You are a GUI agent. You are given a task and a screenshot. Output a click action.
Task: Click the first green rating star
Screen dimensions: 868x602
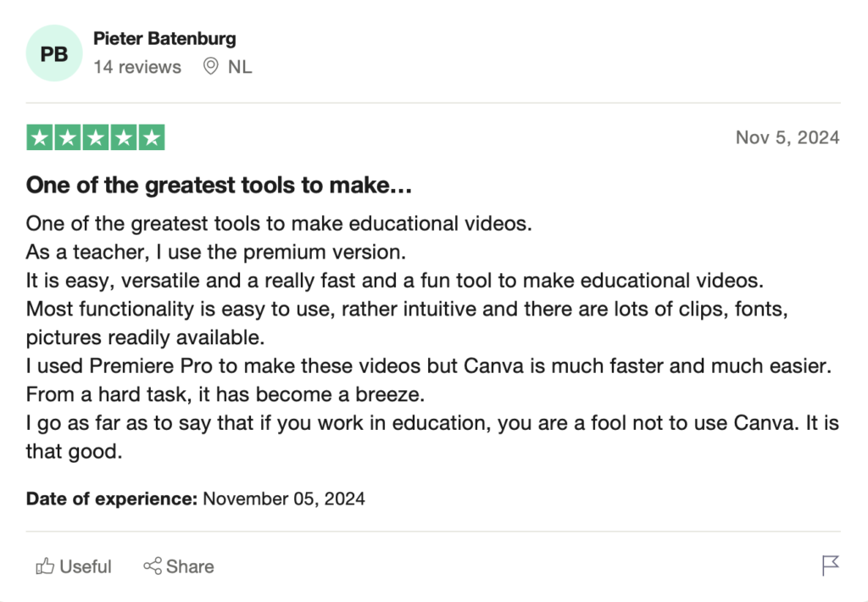click(x=40, y=137)
